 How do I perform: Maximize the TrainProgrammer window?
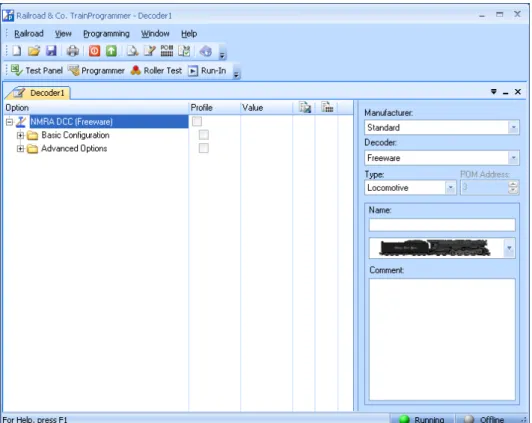point(499,14)
